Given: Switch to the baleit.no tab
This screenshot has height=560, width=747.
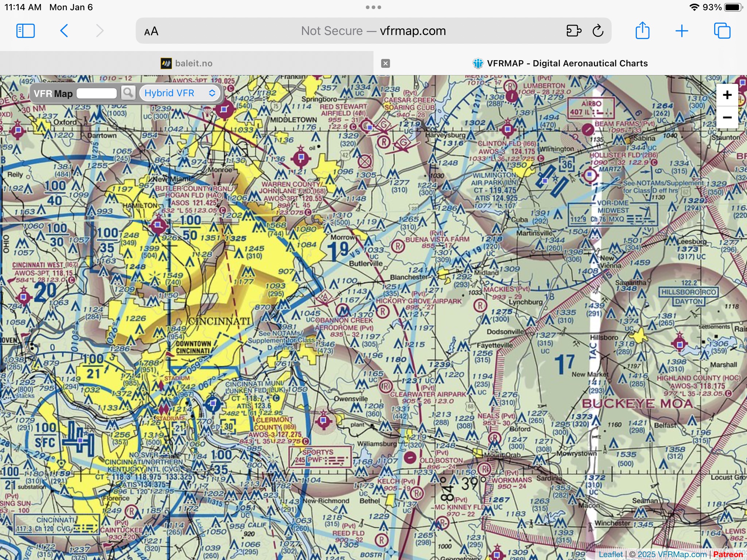Looking at the screenshot, I should (x=187, y=63).
